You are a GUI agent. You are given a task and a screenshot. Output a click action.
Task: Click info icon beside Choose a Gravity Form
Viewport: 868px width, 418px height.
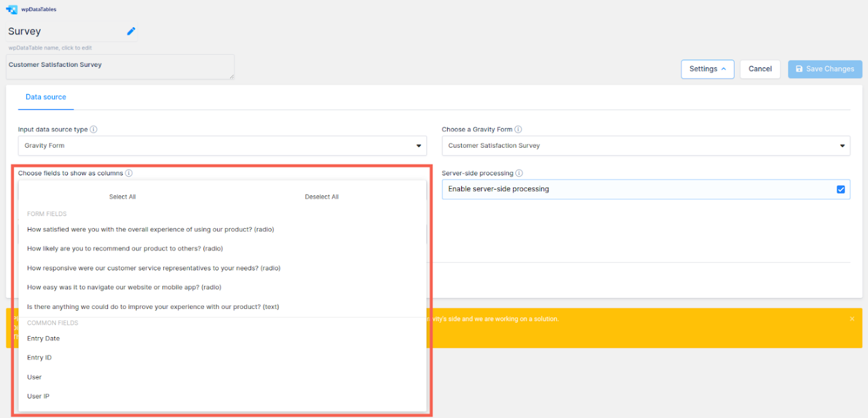pyautogui.click(x=518, y=129)
